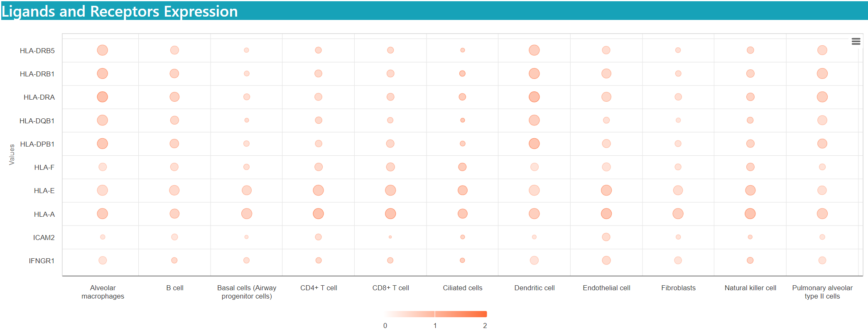
Task: Click the Natural killer cell axis label
Action: point(750,288)
